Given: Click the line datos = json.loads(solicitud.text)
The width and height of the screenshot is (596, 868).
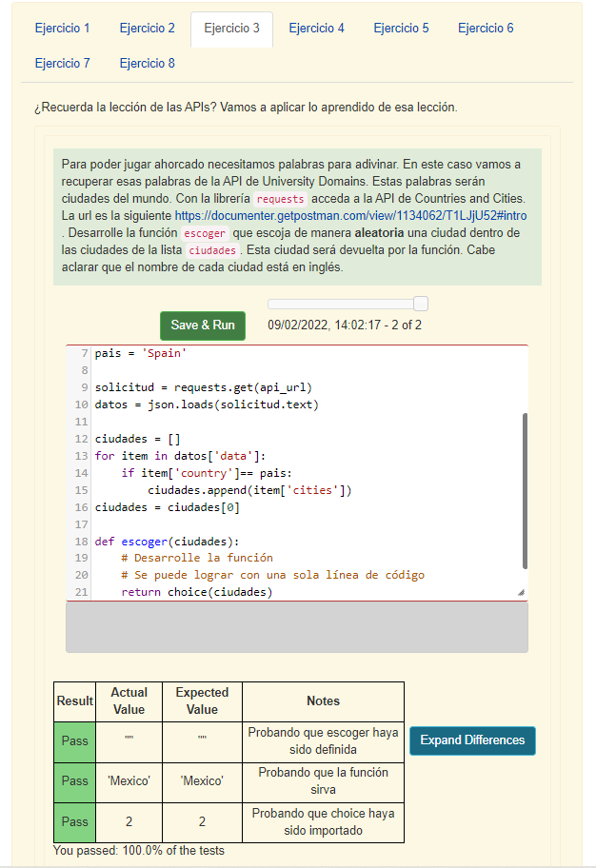Looking at the screenshot, I should [x=207, y=404].
